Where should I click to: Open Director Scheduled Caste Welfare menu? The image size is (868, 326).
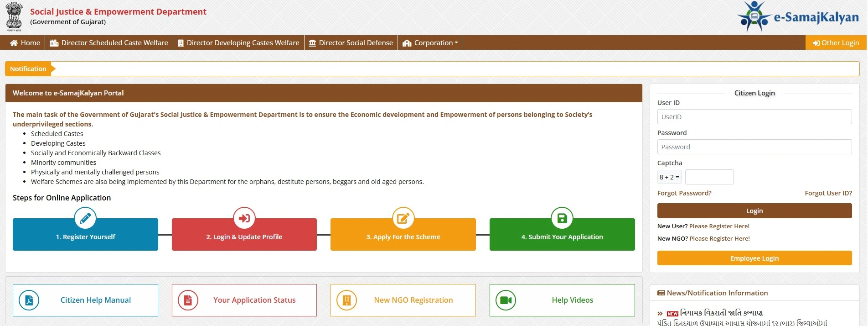tap(109, 42)
